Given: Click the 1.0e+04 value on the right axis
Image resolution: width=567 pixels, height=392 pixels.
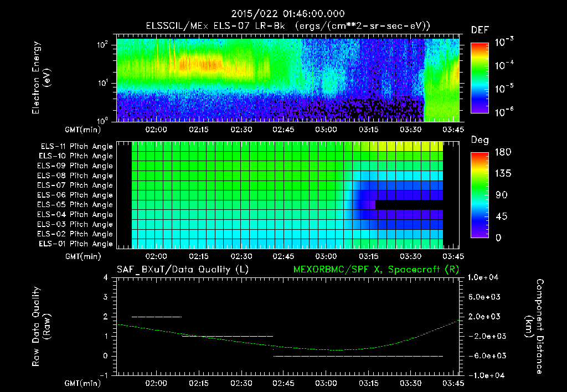Looking at the screenshot, I should [483, 277].
